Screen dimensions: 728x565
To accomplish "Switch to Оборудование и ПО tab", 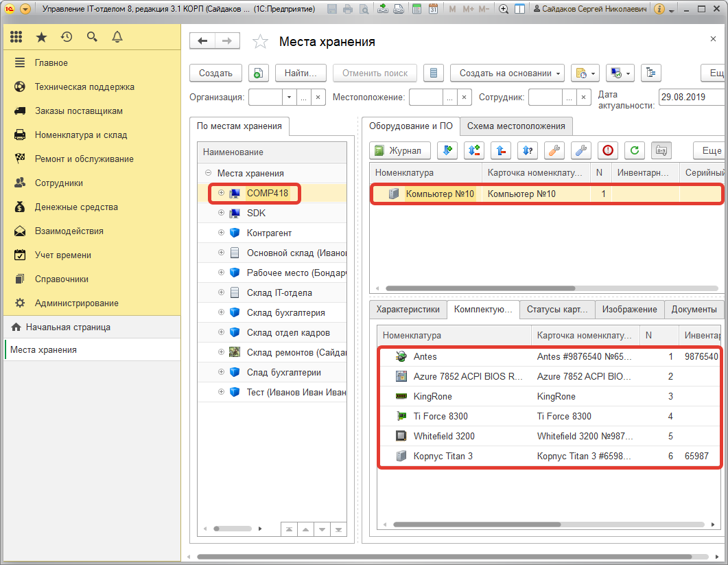I will (x=410, y=126).
